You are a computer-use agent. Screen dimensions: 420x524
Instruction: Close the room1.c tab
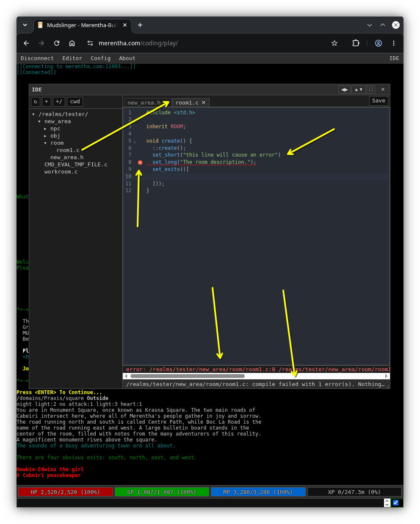pos(204,103)
